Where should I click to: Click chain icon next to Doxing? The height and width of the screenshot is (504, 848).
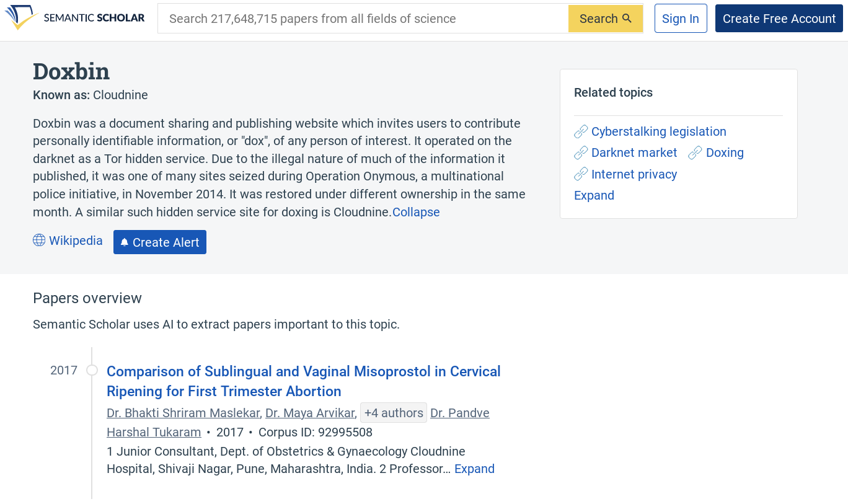pyautogui.click(x=695, y=153)
